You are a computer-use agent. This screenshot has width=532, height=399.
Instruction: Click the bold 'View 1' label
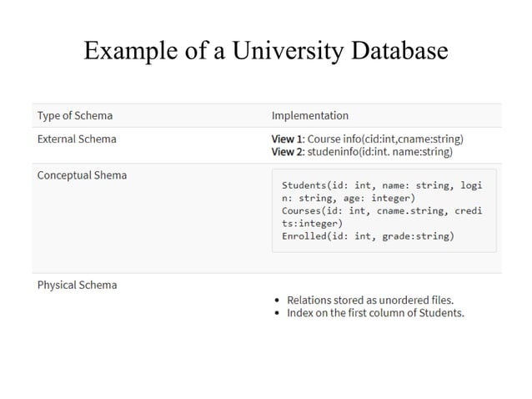pyautogui.click(x=288, y=139)
